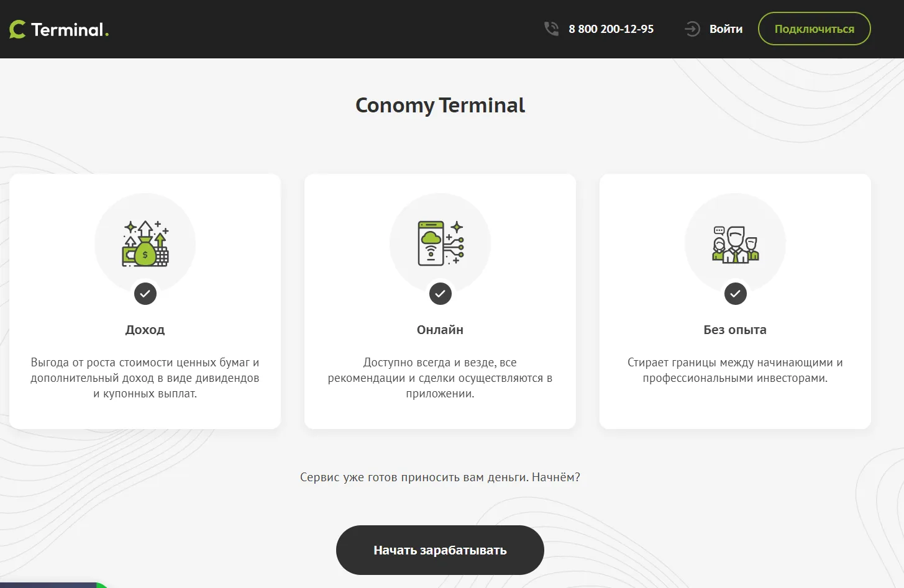Click the checkmark badge above Без опыта
This screenshot has width=904, height=588.
tap(736, 294)
